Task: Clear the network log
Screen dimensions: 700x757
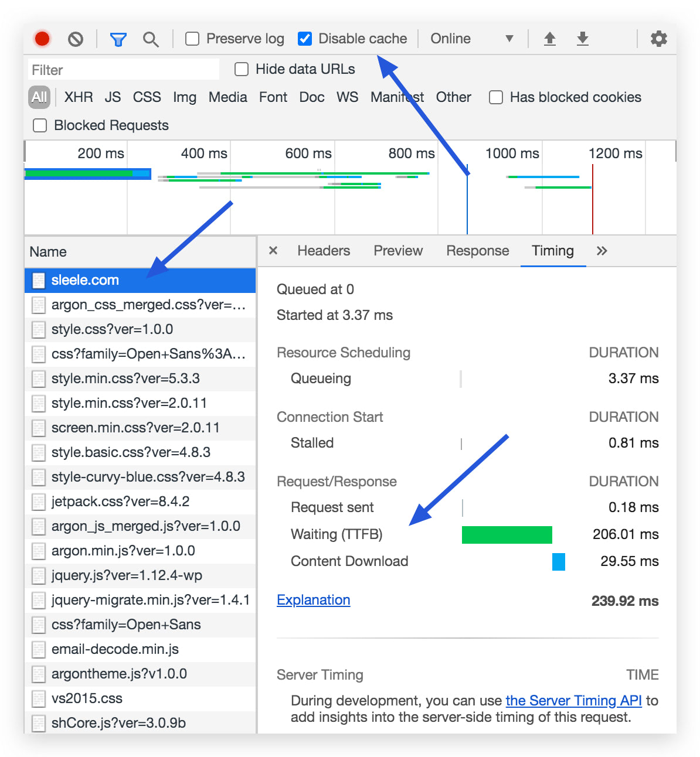Action: tap(75, 39)
